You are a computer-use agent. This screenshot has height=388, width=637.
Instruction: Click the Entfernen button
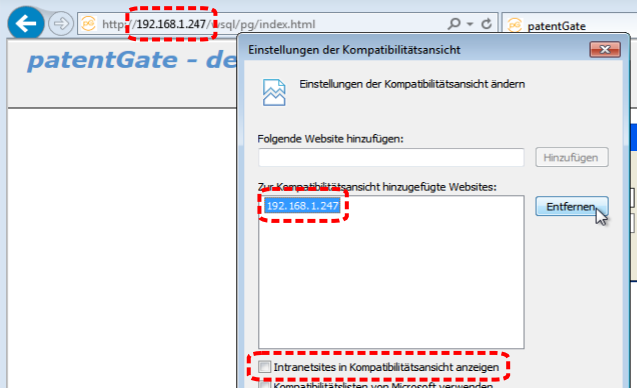click(572, 206)
